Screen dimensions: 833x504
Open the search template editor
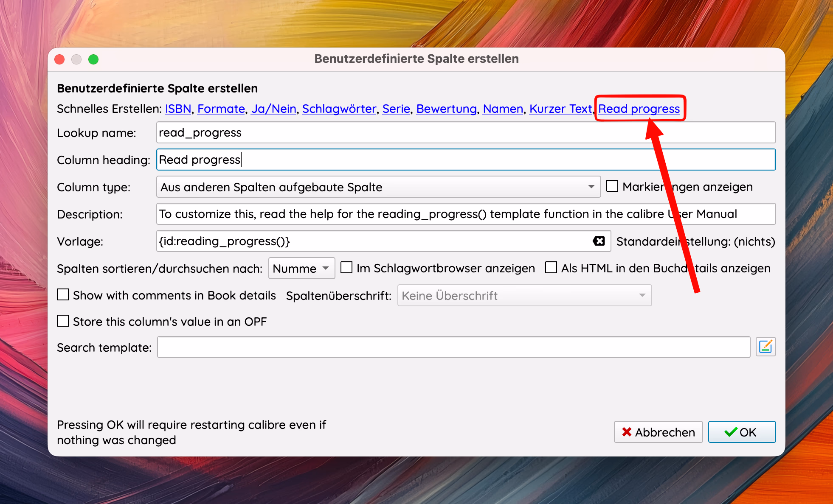coord(765,347)
